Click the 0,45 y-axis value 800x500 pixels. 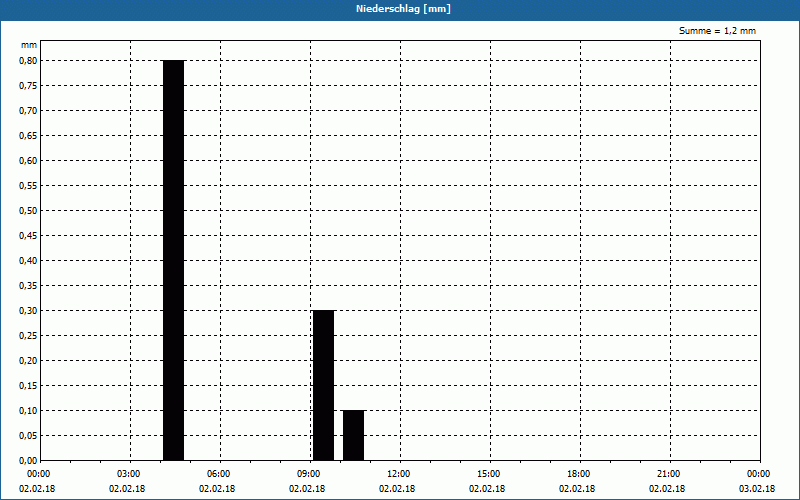pos(28,236)
